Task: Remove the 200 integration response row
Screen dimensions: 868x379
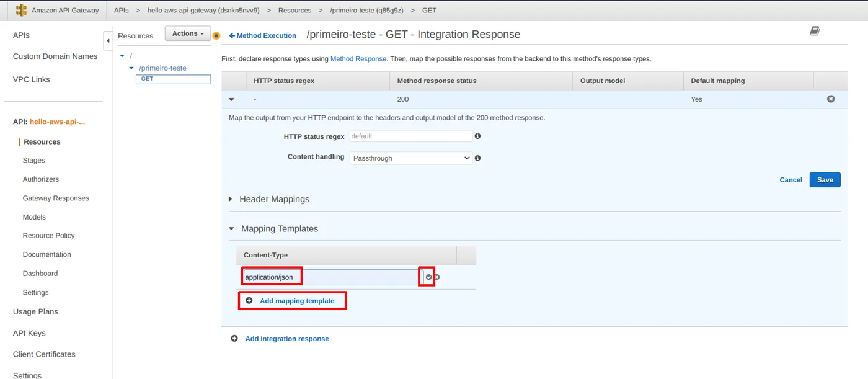Action: (x=831, y=99)
